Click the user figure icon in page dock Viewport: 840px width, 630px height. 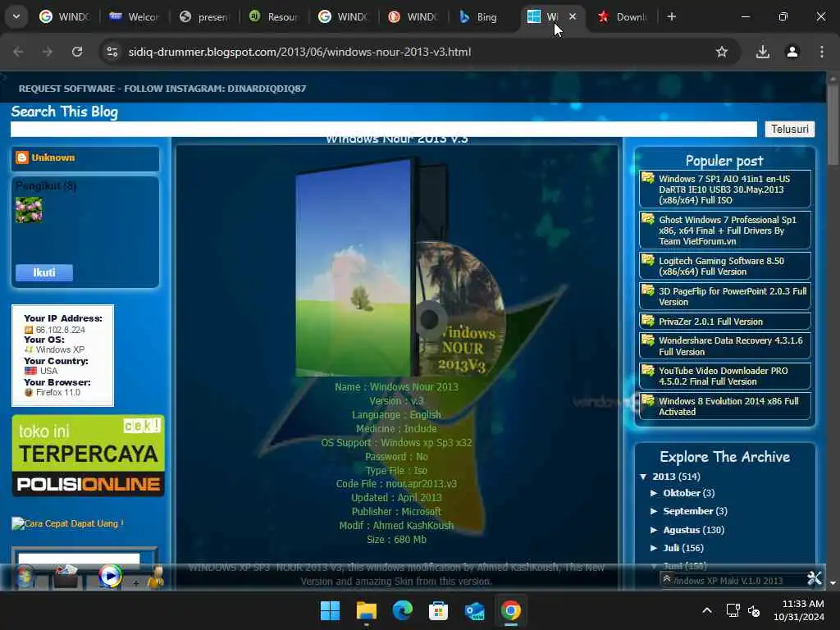(156, 577)
